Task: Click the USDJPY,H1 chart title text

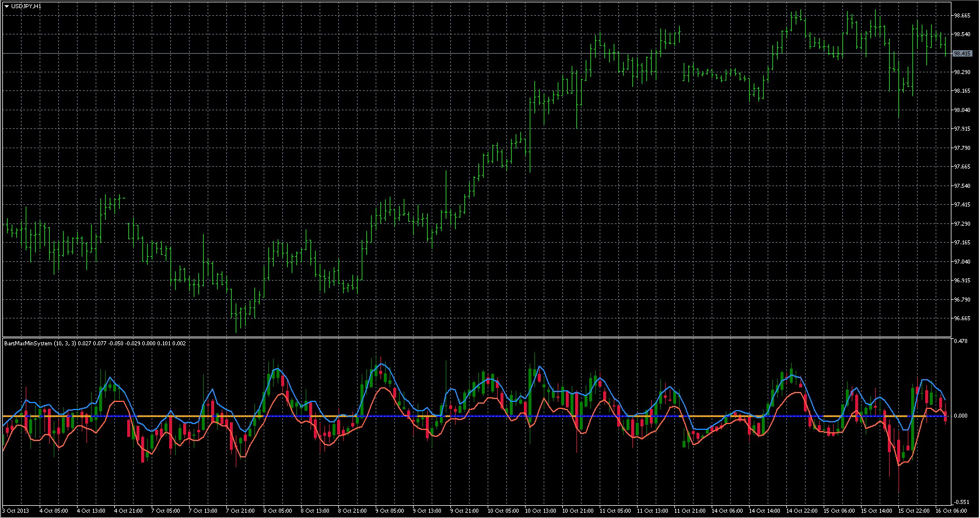Action: tap(26, 6)
